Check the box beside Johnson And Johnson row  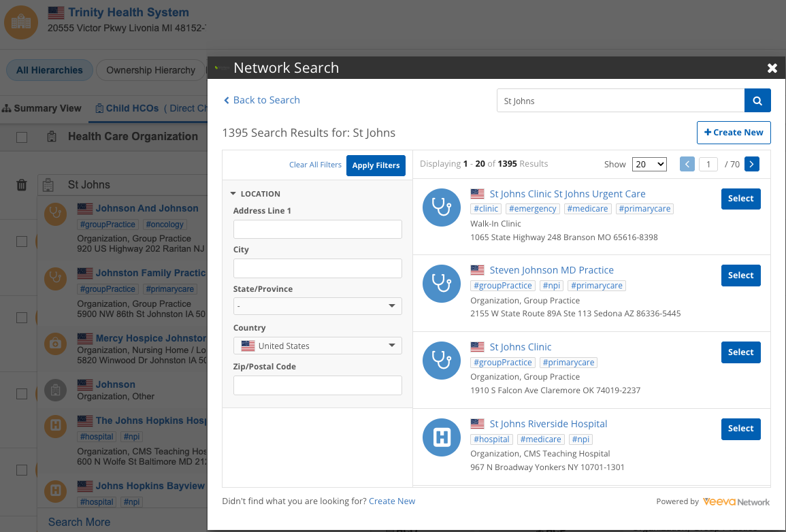pyautogui.click(x=22, y=242)
